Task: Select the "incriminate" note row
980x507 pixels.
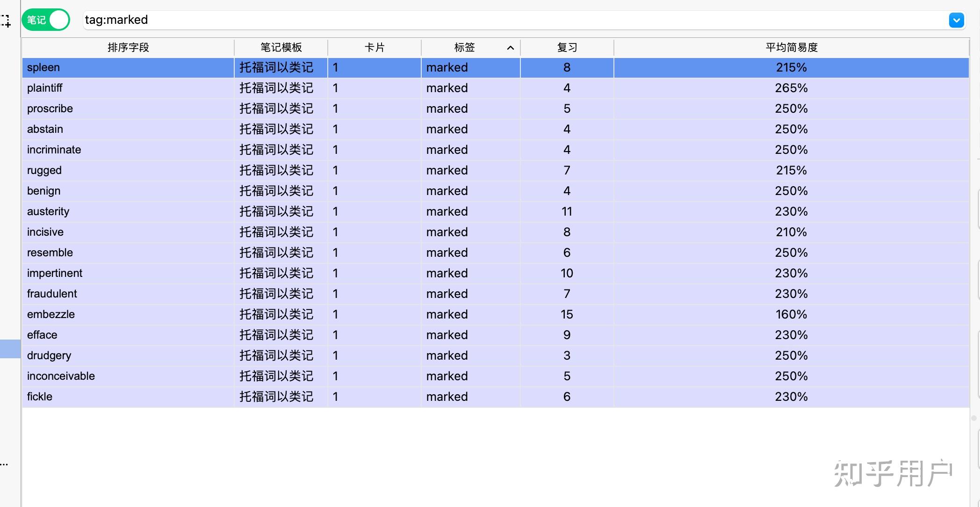Action: coord(187,150)
